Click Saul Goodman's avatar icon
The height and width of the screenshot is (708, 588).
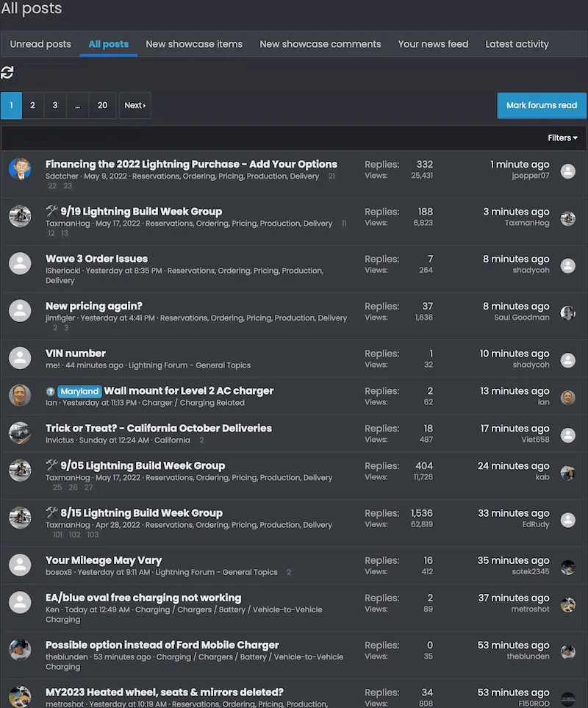567,313
